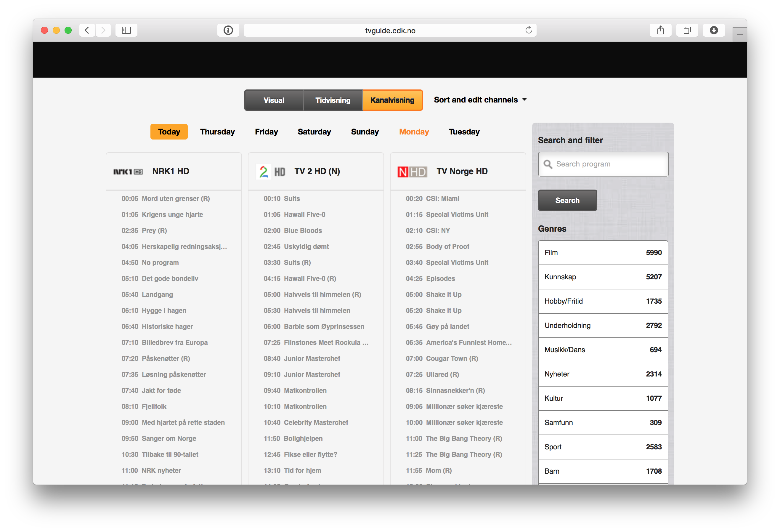Open a new tab with plus icon
This screenshot has width=780, height=532.
click(740, 35)
